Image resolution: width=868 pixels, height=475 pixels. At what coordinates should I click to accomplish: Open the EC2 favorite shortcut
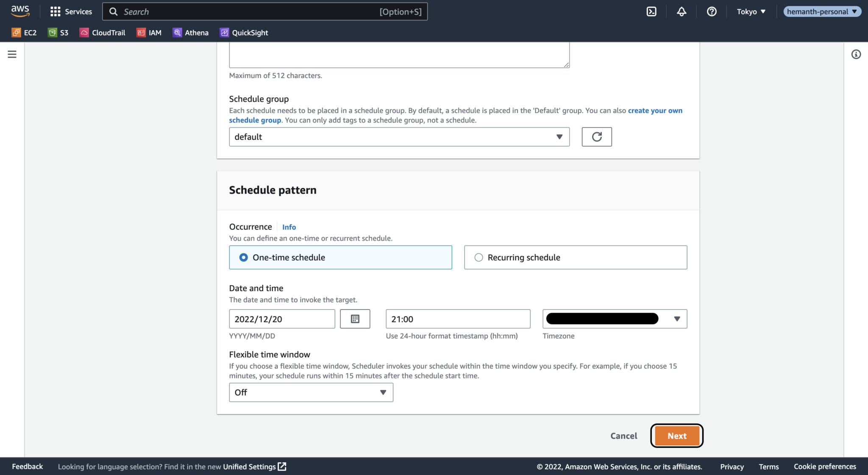24,32
